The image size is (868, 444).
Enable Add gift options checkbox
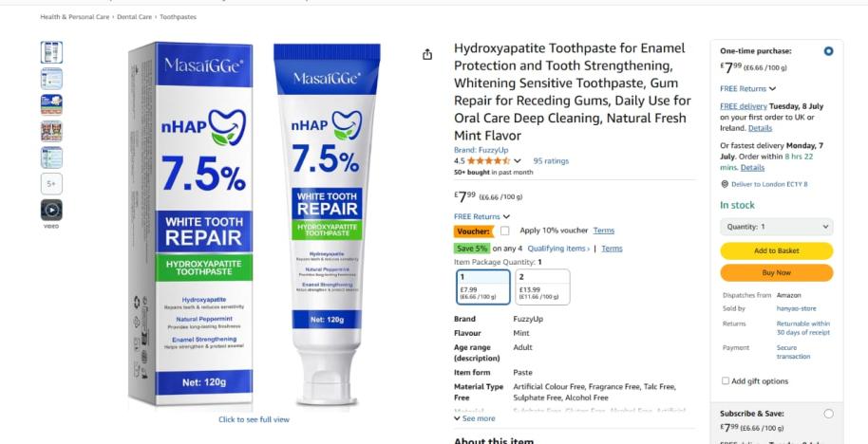726,381
